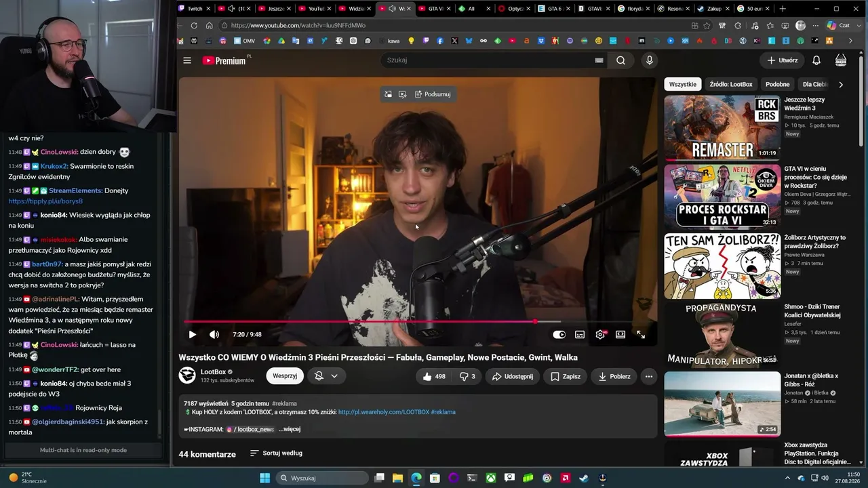Start voice search with the microphone icon
Screen dimensions: 868x488
(649, 60)
